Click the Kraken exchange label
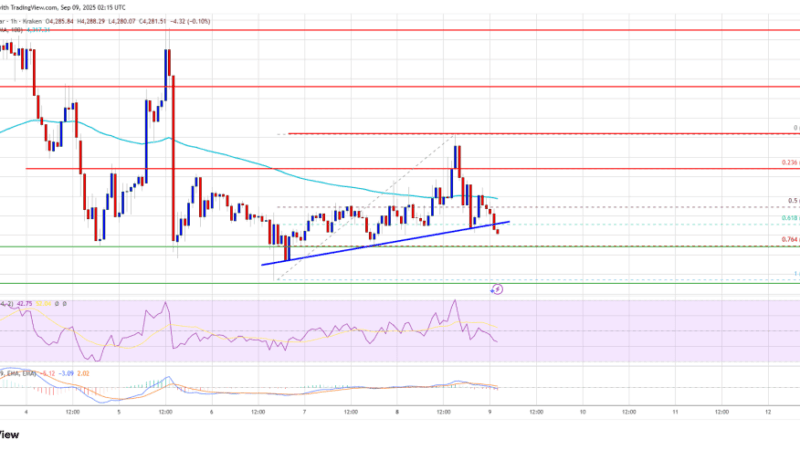 coord(34,21)
